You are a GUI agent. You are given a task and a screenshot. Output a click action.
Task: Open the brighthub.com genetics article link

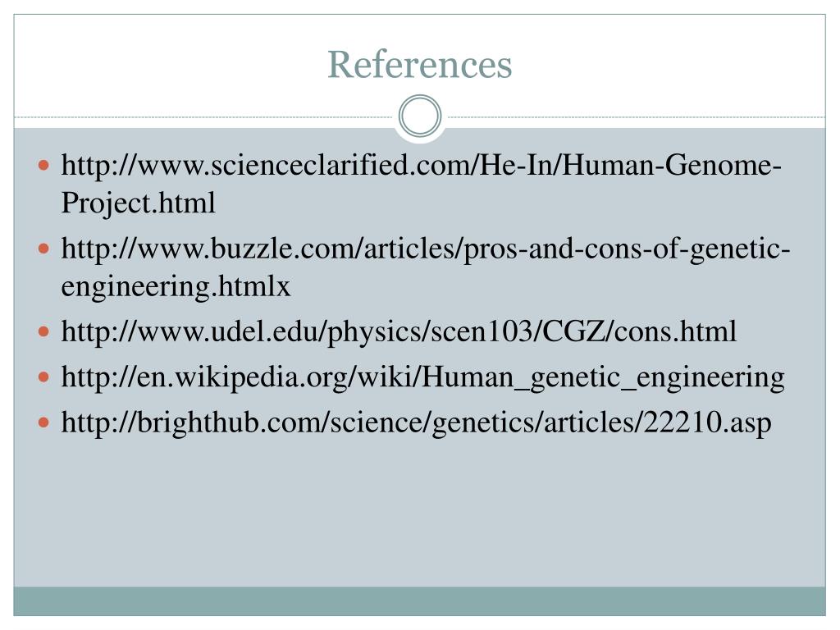coord(416,422)
